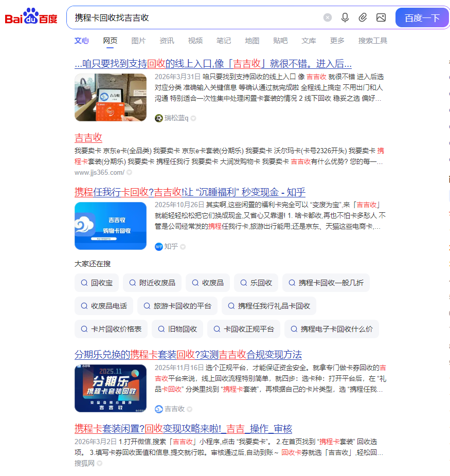Viewport: 450px width, 476px height.
Task: Click the 分期乐携程卡套装回收 thumbnail
Action: (x=110, y=387)
